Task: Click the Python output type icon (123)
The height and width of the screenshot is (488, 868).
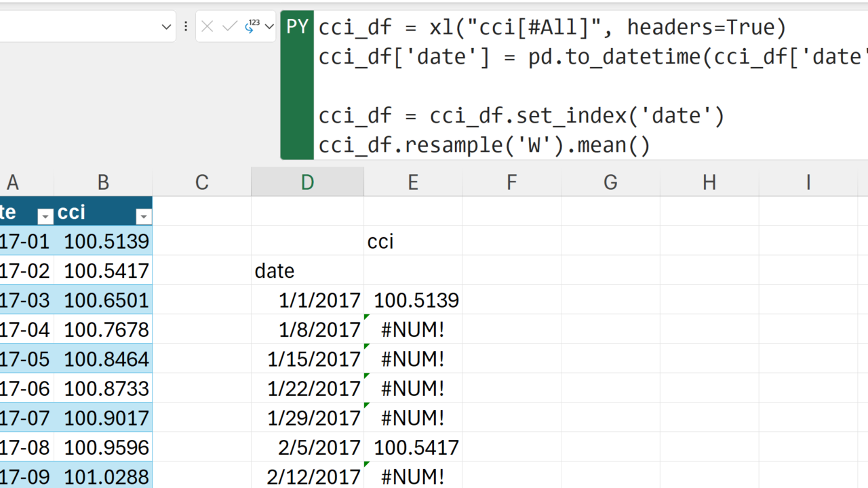Action: click(252, 26)
